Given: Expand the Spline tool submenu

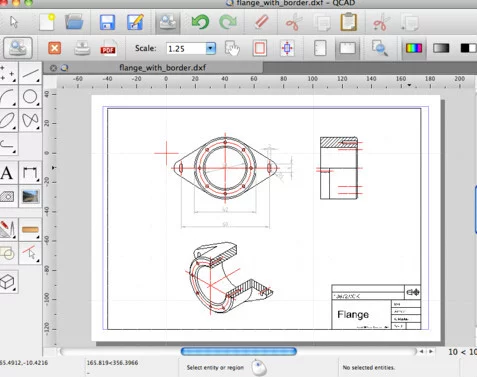Looking at the screenshot, I should tap(38, 128).
